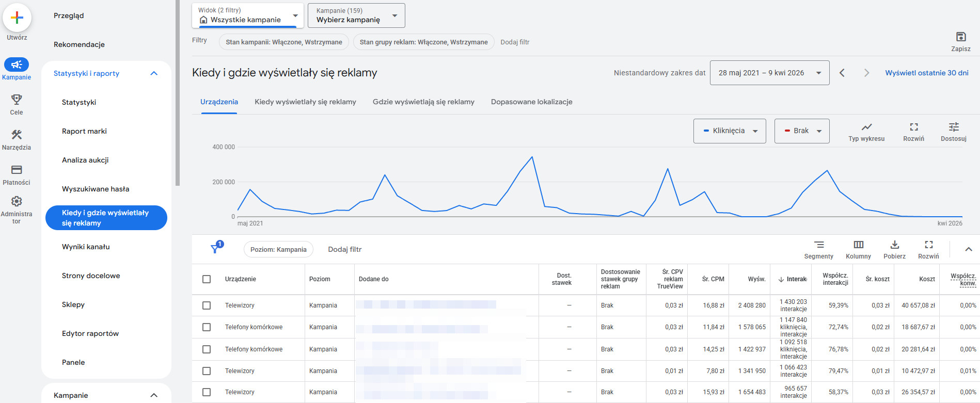Open the Narzędzia tools icon

17,135
